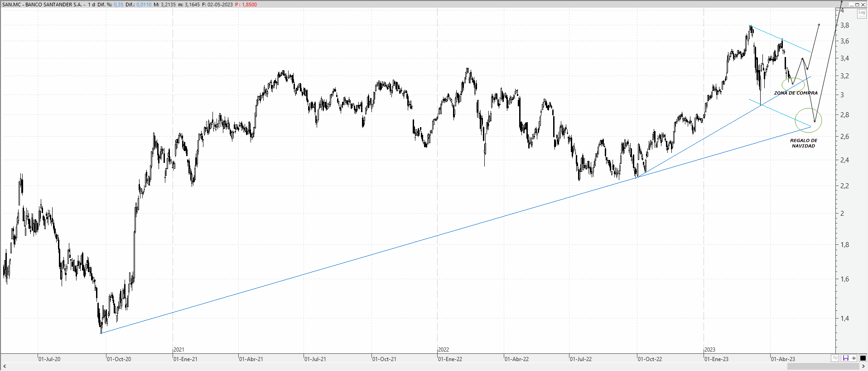Click the 2021 year marker
The width and height of the screenshot is (868, 371).
point(179,350)
